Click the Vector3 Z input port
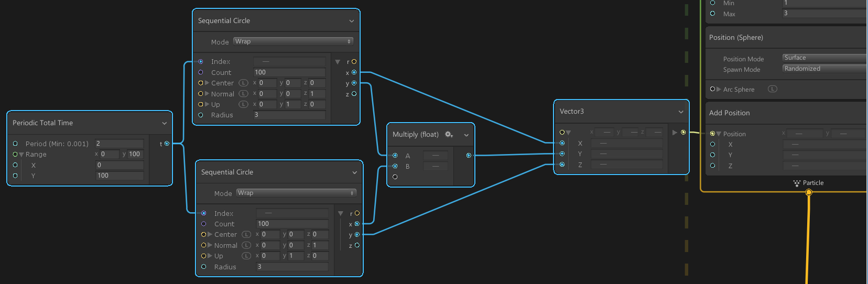This screenshot has width=868, height=284. [x=562, y=165]
